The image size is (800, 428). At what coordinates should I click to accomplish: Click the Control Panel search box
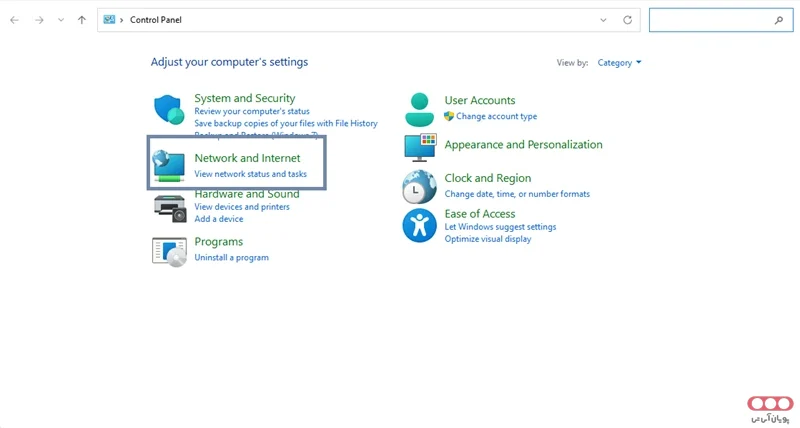(x=710, y=20)
